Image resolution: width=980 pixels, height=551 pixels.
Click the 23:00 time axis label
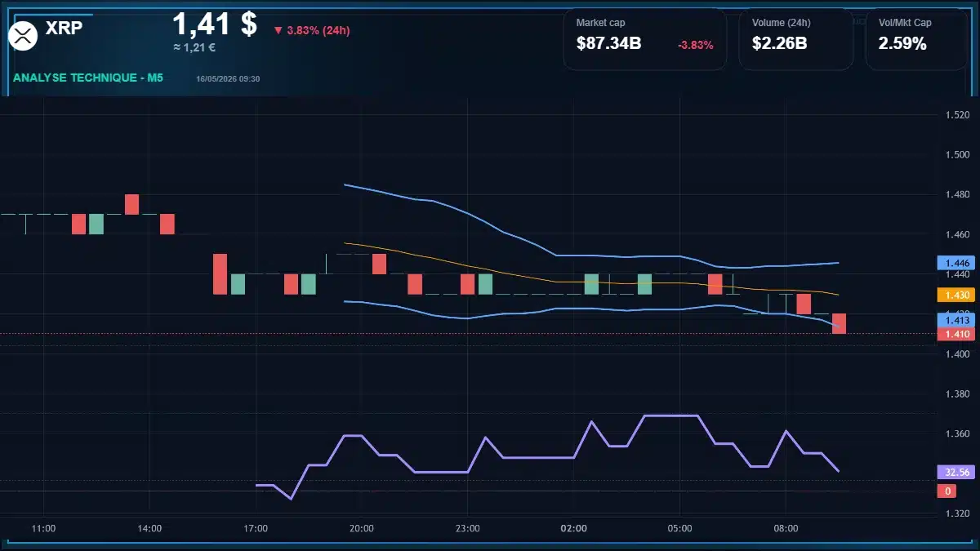[468, 529]
